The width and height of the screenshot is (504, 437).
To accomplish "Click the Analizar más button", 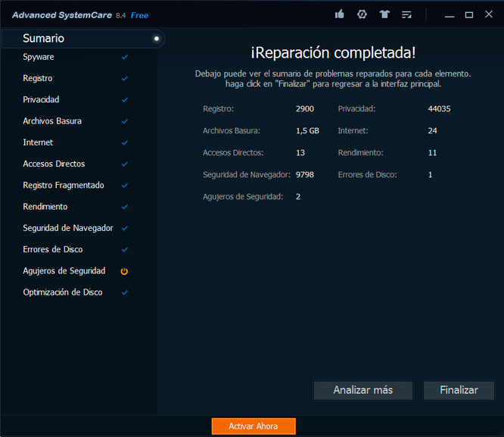I will pyautogui.click(x=363, y=390).
